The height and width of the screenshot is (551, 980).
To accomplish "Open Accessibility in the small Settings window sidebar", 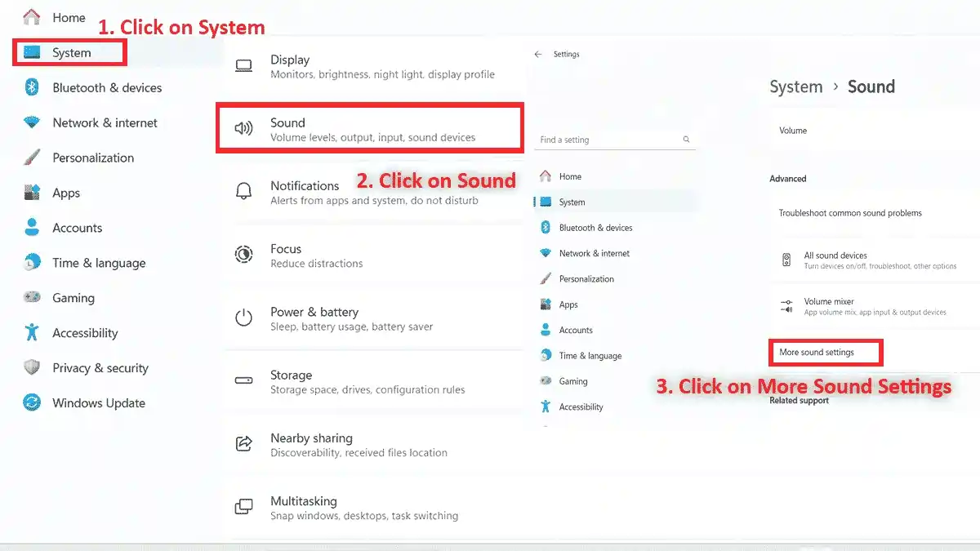I will point(581,407).
